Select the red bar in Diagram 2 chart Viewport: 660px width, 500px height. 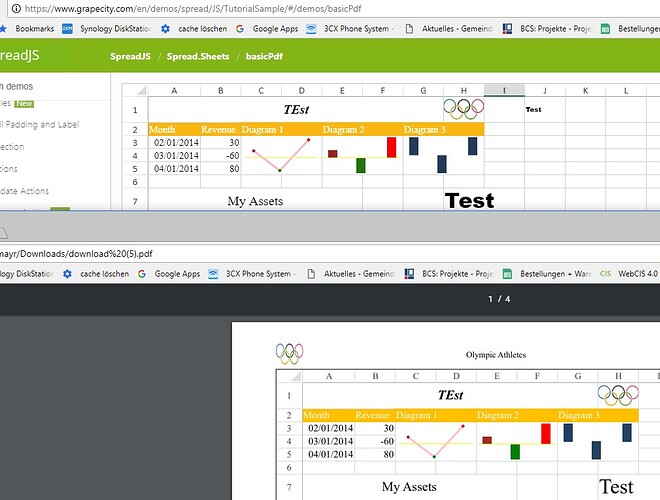click(x=391, y=147)
